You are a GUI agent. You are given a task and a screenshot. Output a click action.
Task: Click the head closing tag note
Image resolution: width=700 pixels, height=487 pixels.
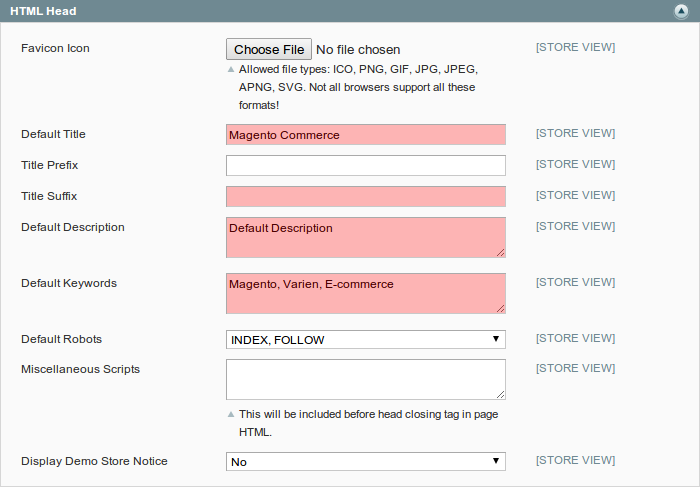coord(369,423)
